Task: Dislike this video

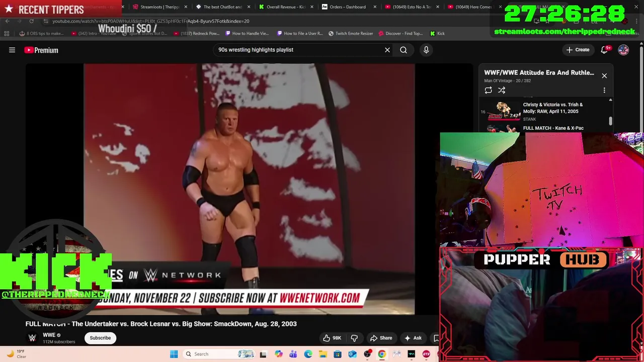Action: coord(354,338)
